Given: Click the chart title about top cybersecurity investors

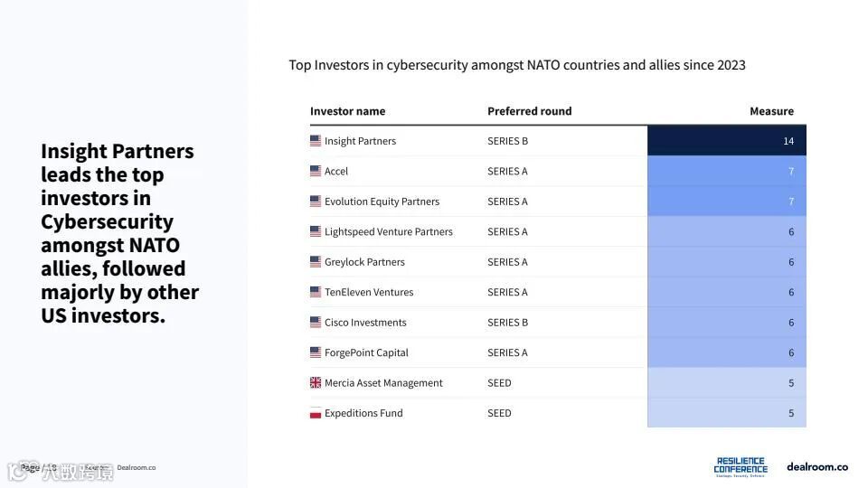Looking at the screenshot, I should 517,65.
